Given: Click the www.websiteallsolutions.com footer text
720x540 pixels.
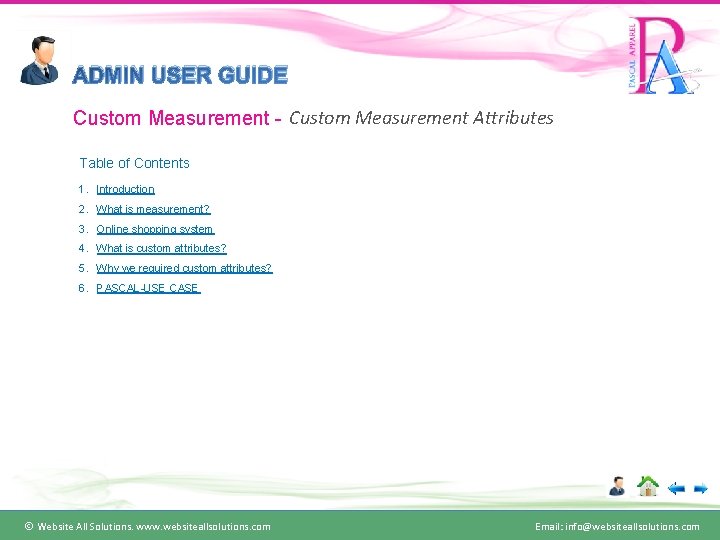Looking at the screenshot, I should coord(203,527).
